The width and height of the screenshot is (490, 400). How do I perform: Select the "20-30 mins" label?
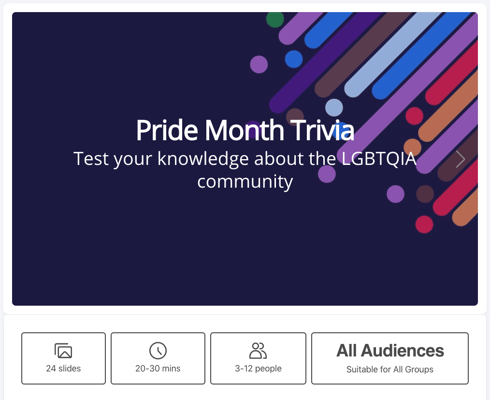(158, 368)
